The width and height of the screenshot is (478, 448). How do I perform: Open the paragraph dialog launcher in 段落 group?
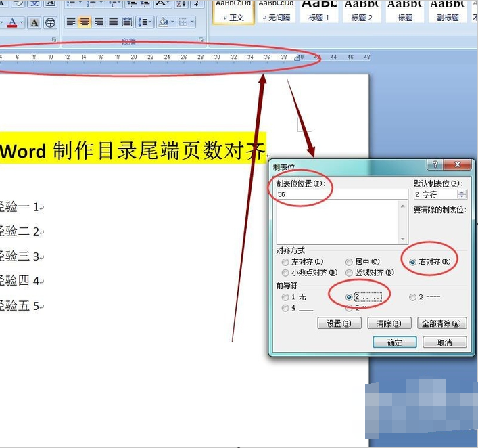point(201,40)
